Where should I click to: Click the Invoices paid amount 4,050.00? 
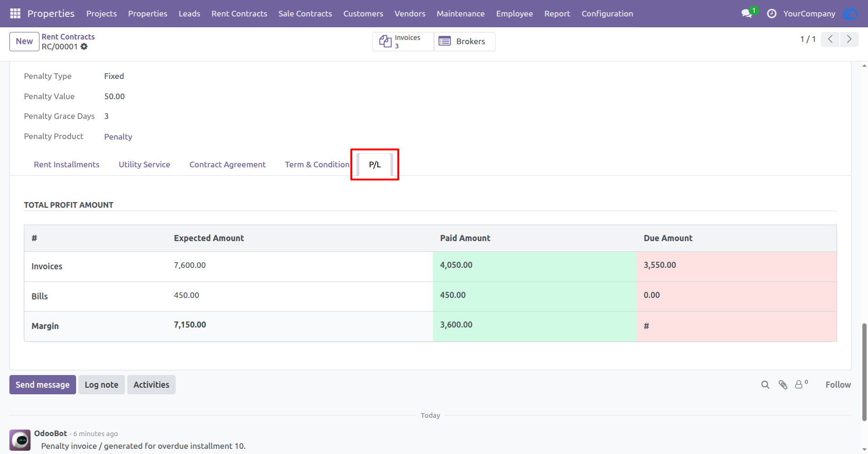[x=456, y=265]
